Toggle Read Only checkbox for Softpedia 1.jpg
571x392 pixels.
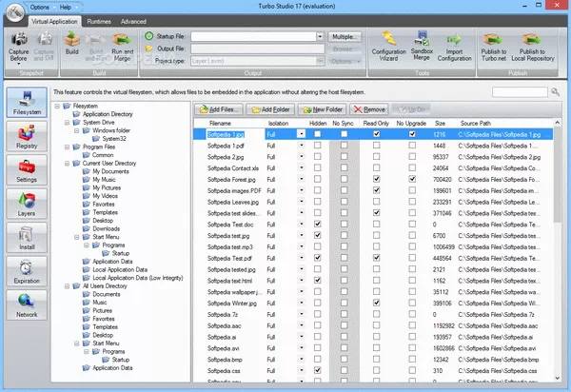point(377,135)
